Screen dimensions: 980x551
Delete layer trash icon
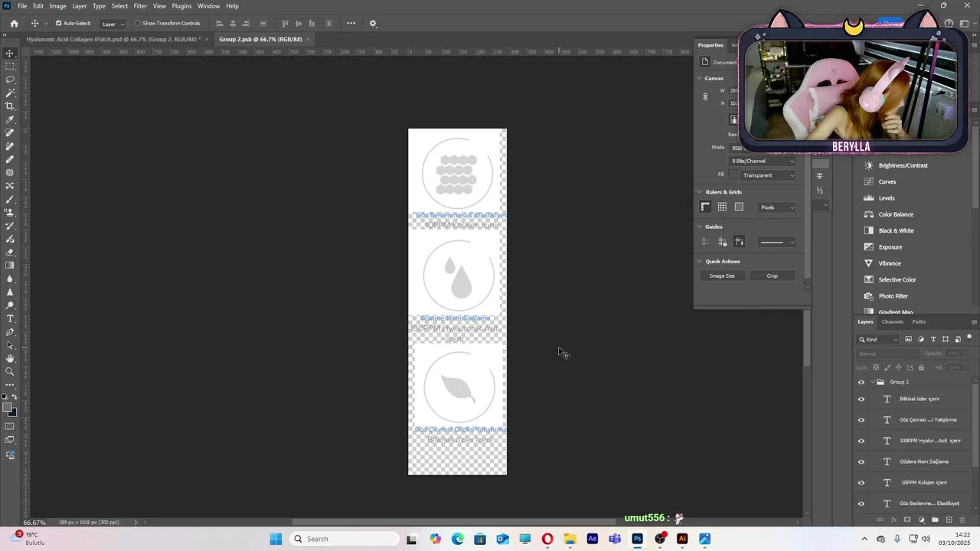coord(962,520)
